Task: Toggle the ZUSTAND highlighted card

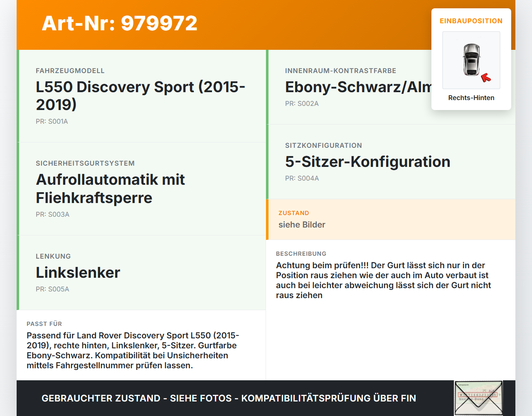Action: (x=391, y=219)
